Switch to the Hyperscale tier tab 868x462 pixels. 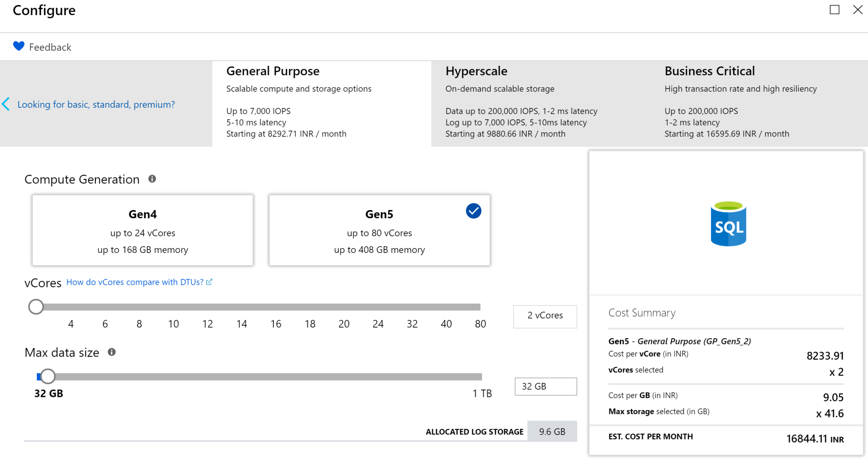pyautogui.click(x=541, y=104)
